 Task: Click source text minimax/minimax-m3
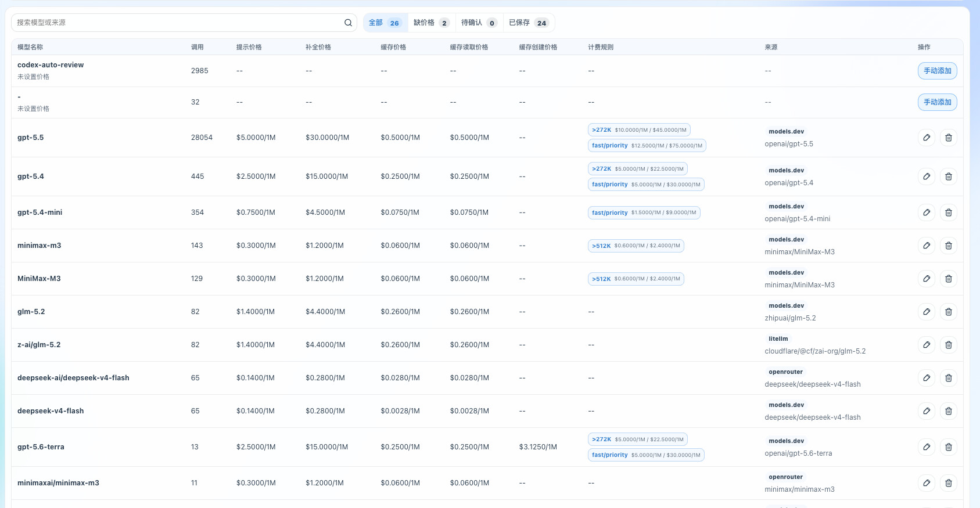pos(800,489)
